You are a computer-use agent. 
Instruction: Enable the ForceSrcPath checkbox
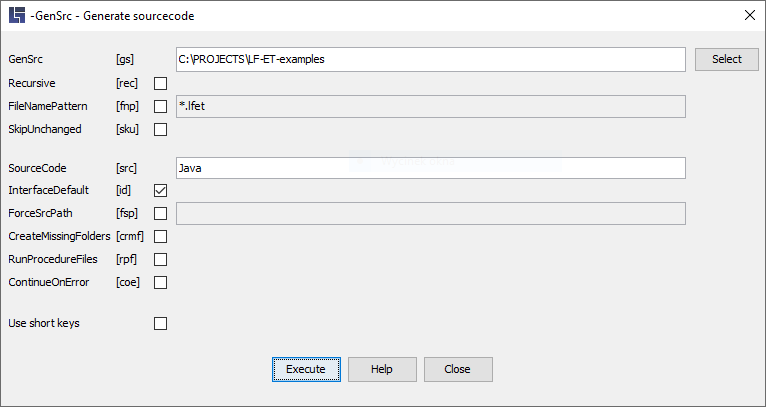(160, 214)
